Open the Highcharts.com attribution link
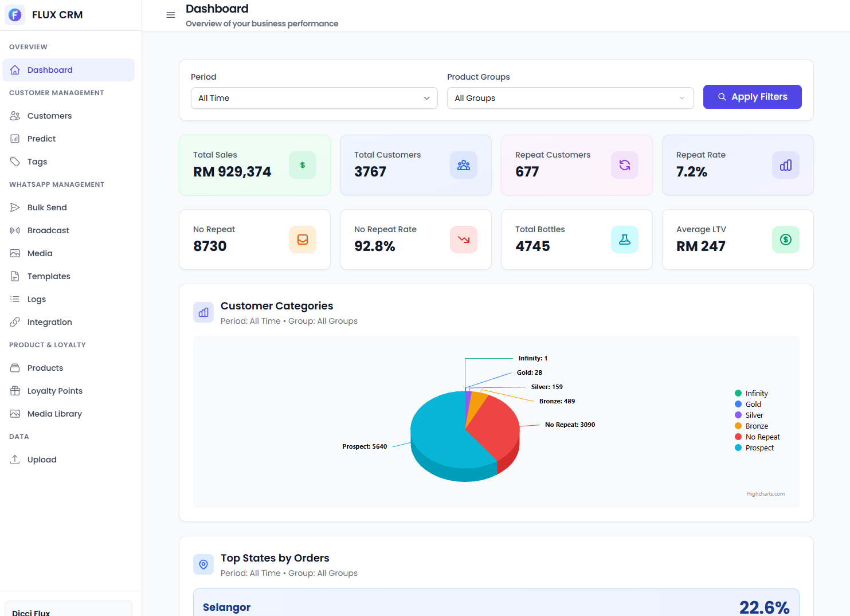Image resolution: width=850 pixels, height=616 pixels. click(x=765, y=493)
